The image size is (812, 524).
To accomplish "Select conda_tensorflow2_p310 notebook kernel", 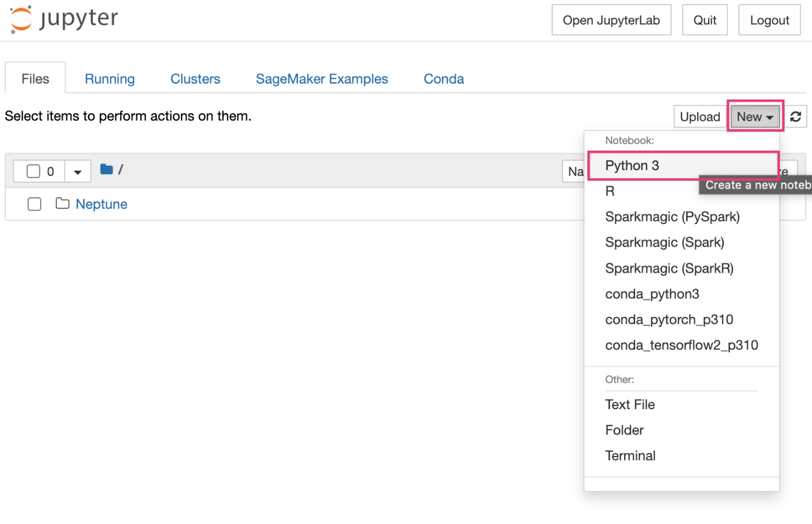I will point(682,345).
